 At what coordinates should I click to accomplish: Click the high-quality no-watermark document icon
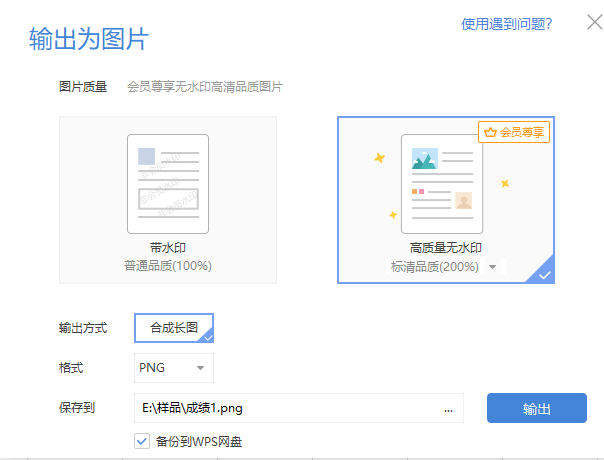(x=442, y=184)
